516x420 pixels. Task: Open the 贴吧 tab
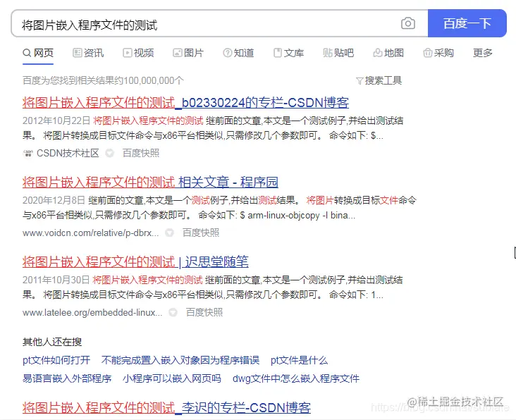(338, 53)
